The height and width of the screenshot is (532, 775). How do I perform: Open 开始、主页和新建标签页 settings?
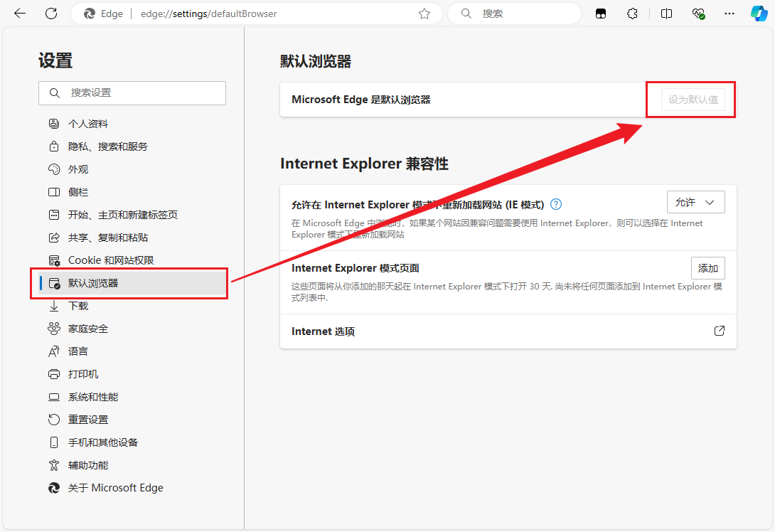pos(132,215)
